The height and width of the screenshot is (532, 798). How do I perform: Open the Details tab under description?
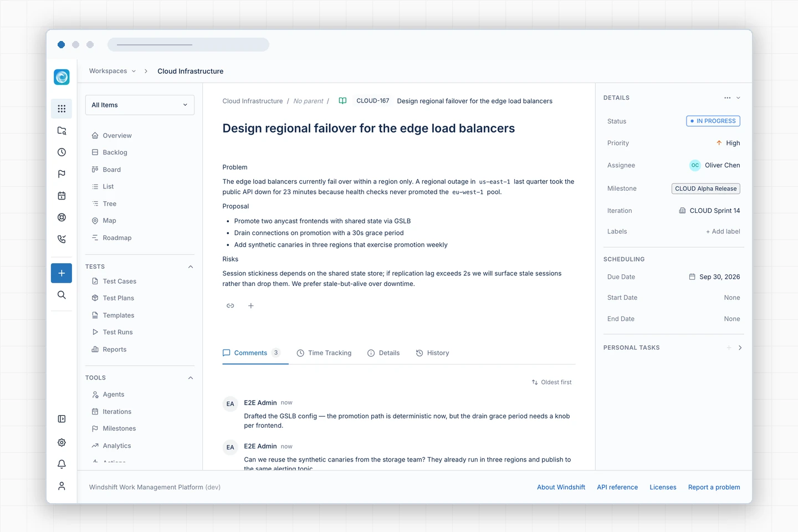383,353
